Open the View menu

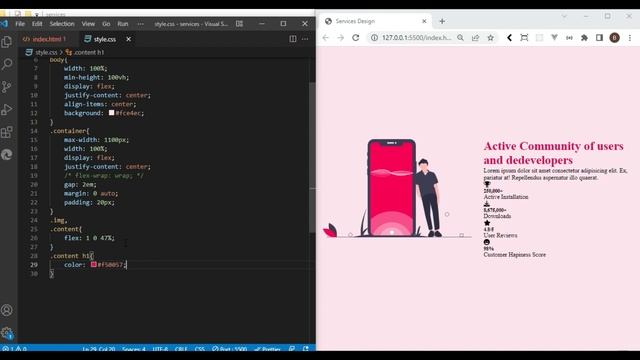pyautogui.click(x=88, y=24)
